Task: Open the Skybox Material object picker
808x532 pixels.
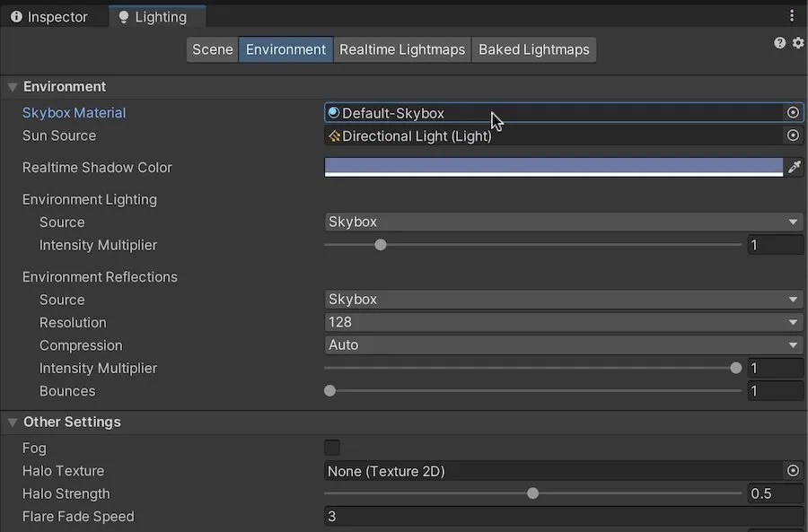Action: [793, 112]
